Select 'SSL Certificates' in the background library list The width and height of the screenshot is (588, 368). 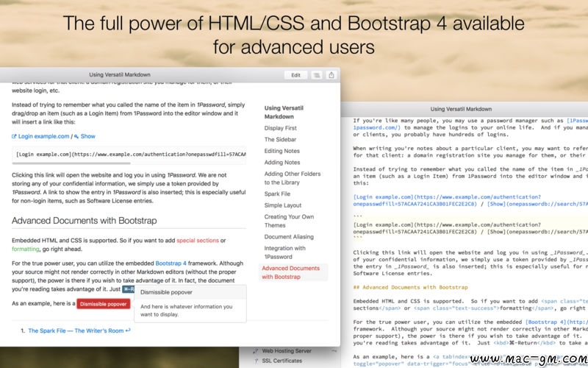pos(282,361)
